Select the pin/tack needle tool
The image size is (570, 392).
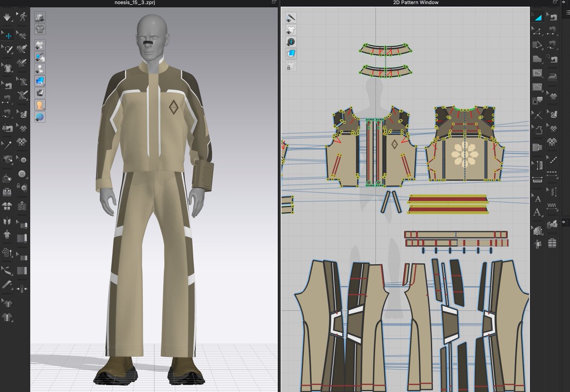click(7, 145)
